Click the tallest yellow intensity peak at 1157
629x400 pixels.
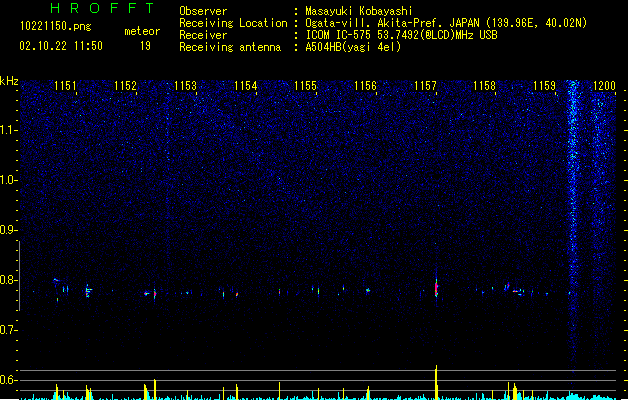click(436, 382)
